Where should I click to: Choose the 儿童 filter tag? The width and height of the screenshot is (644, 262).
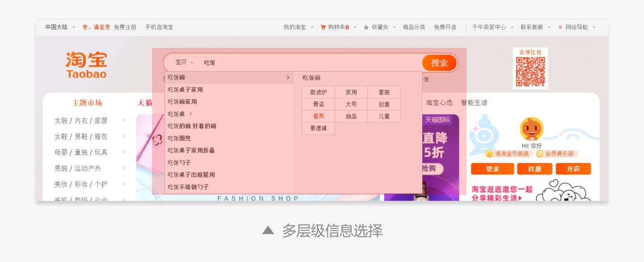pyautogui.click(x=384, y=116)
